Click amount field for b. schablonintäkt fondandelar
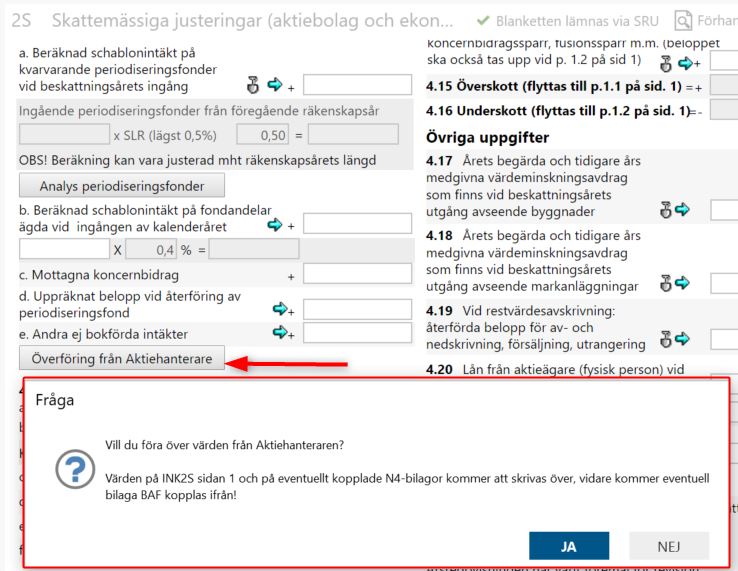Image resolution: width=738 pixels, height=571 pixels. tap(357, 223)
